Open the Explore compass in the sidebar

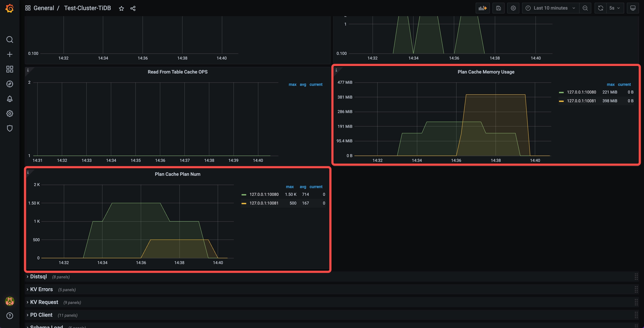point(10,84)
